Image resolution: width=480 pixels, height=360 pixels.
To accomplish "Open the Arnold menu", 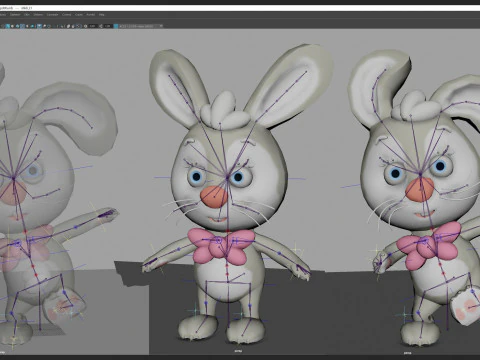I will (91, 15).
